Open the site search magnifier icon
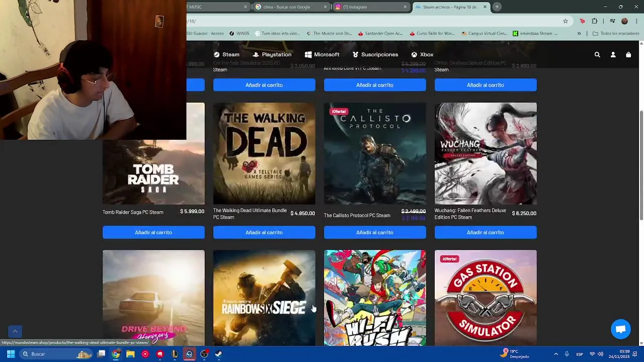The width and height of the screenshot is (644, 362). click(x=597, y=54)
